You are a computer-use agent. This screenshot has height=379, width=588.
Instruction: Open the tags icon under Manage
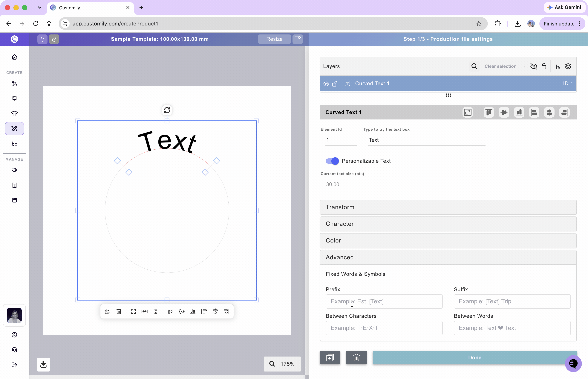(15, 170)
